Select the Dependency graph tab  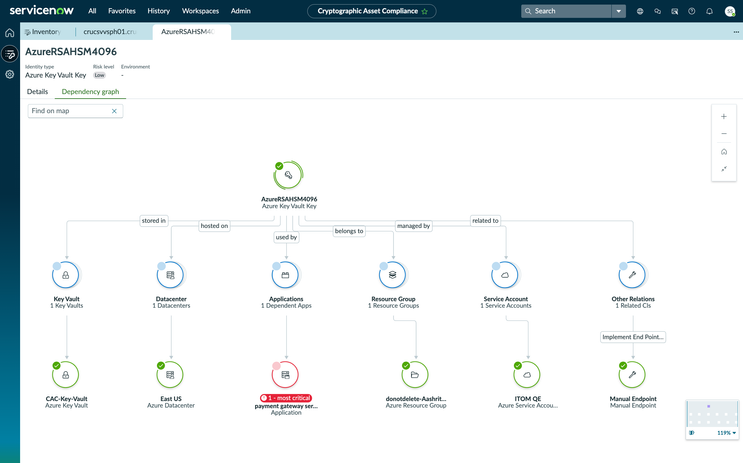click(90, 91)
